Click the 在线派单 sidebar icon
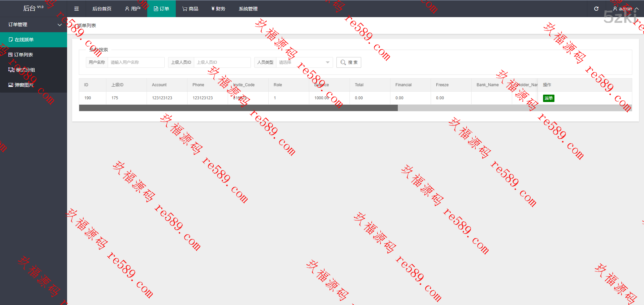This screenshot has height=305, width=644. click(11, 40)
